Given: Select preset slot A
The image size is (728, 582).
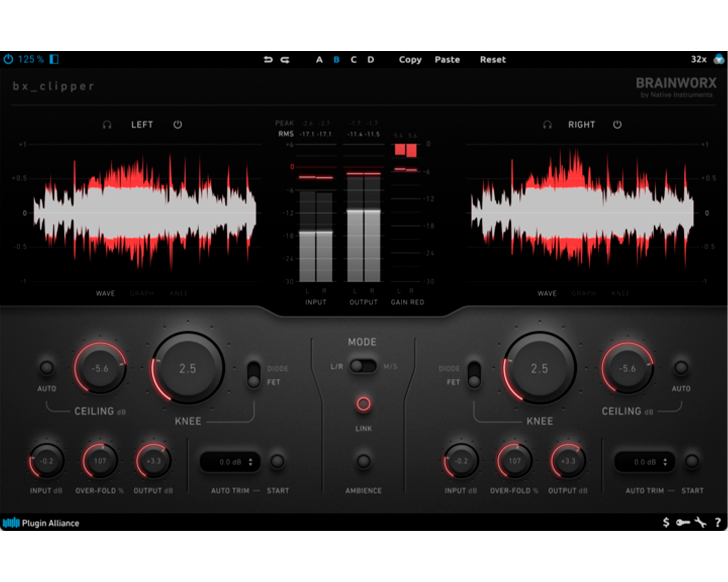Looking at the screenshot, I should point(319,60).
